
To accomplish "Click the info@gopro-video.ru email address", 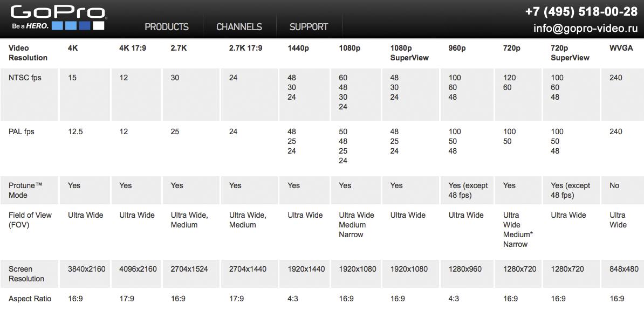I will click(585, 29).
